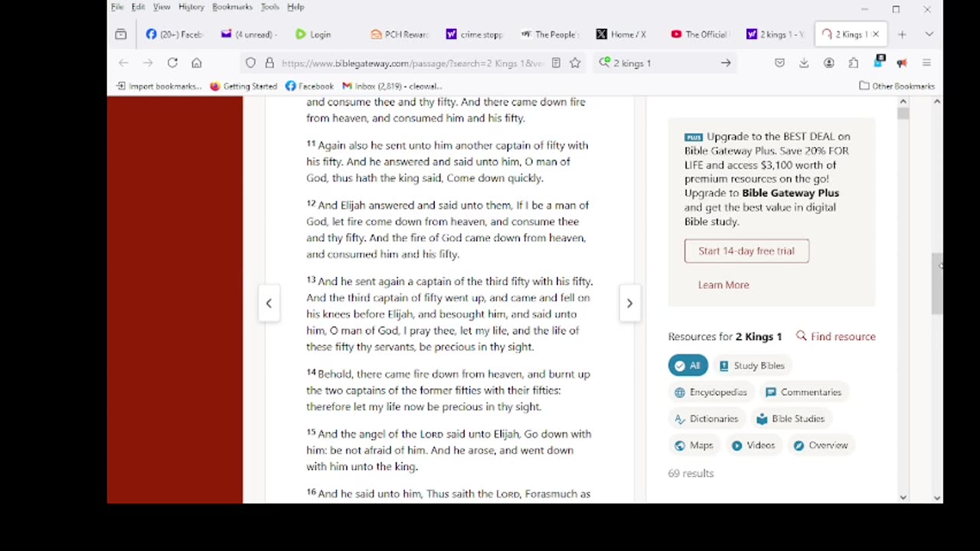Open Firefox View tab list icon

pos(121,34)
